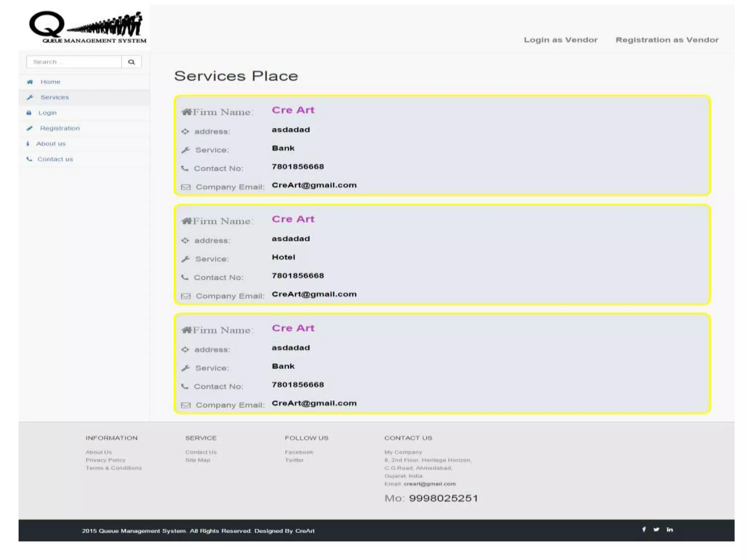Open Services in the sidebar menu
Viewport: 747px width, 560px height.
pyautogui.click(x=54, y=97)
